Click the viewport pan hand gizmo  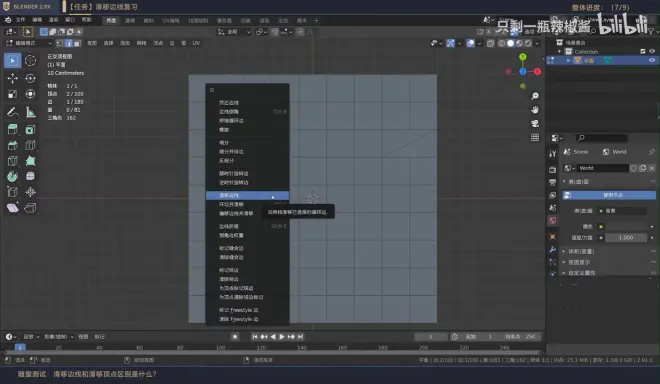pyautogui.click(x=535, y=110)
